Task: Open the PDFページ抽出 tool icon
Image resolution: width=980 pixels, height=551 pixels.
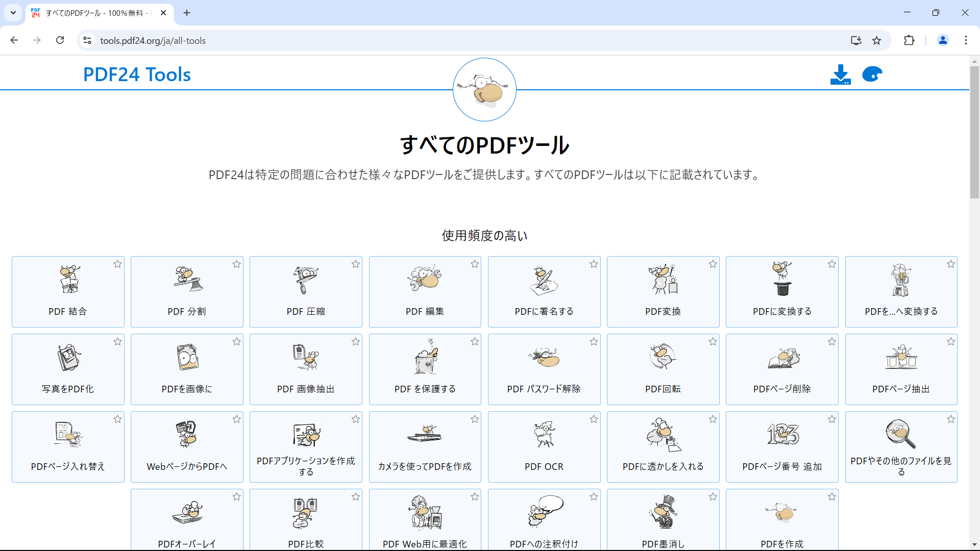Action: tap(901, 357)
